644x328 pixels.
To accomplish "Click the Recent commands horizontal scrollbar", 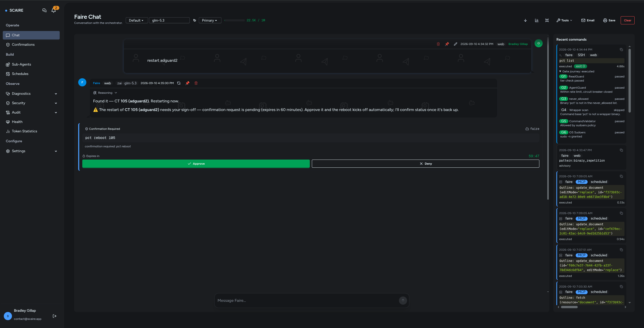I will (569, 307).
